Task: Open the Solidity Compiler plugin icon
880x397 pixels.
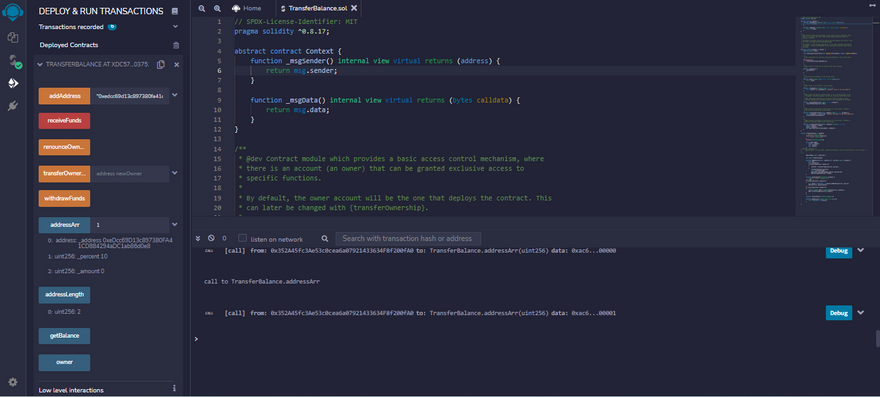Action: tap(14, 61)
